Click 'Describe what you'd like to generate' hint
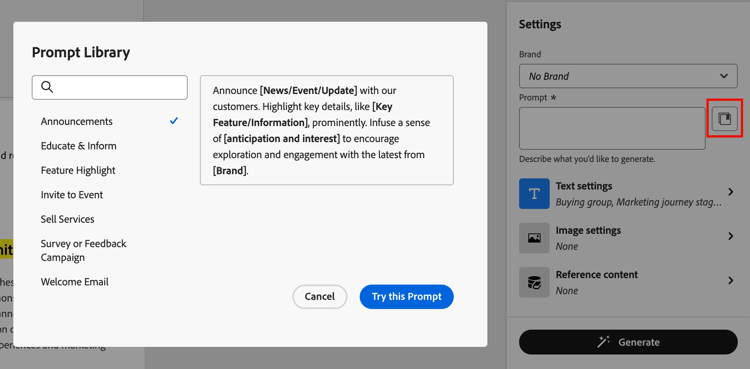750x369 pixels. click(587, 159)
